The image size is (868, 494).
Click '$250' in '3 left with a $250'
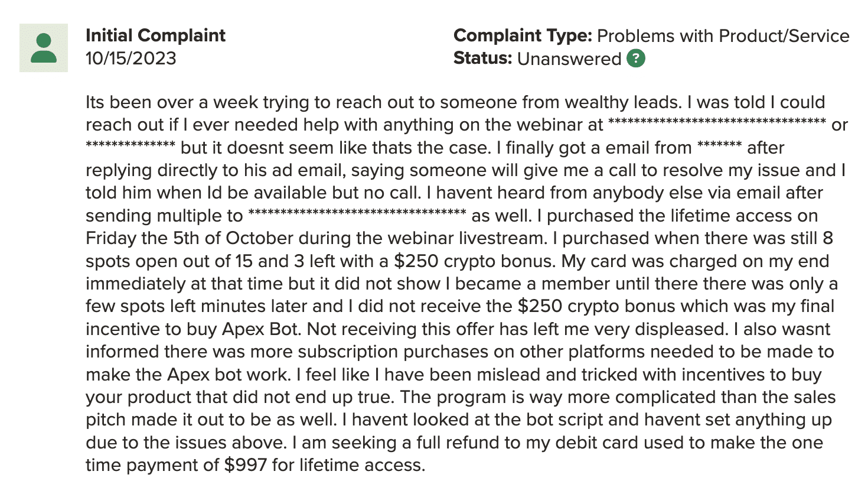pyautogui.click(x=416, y=261)
